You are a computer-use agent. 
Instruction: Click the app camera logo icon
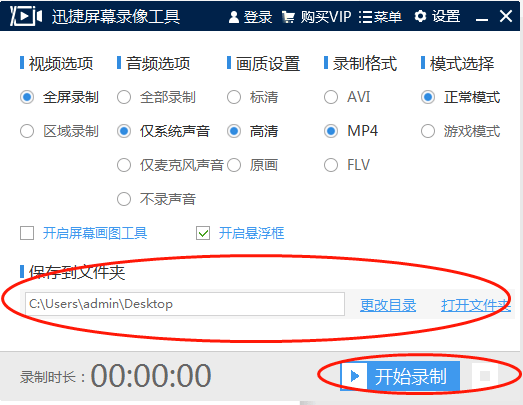pos(26,16)
